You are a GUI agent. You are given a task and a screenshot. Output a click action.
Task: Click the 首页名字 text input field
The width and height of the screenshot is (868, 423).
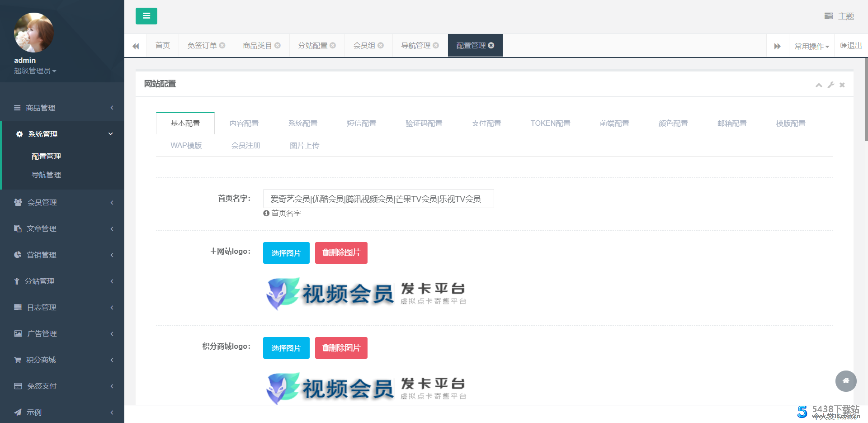tap(378, 199)
